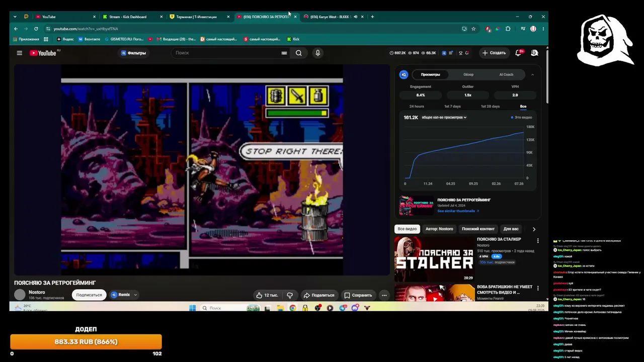Open a new browser tab
Screen dimensions: 644x362
372,17
